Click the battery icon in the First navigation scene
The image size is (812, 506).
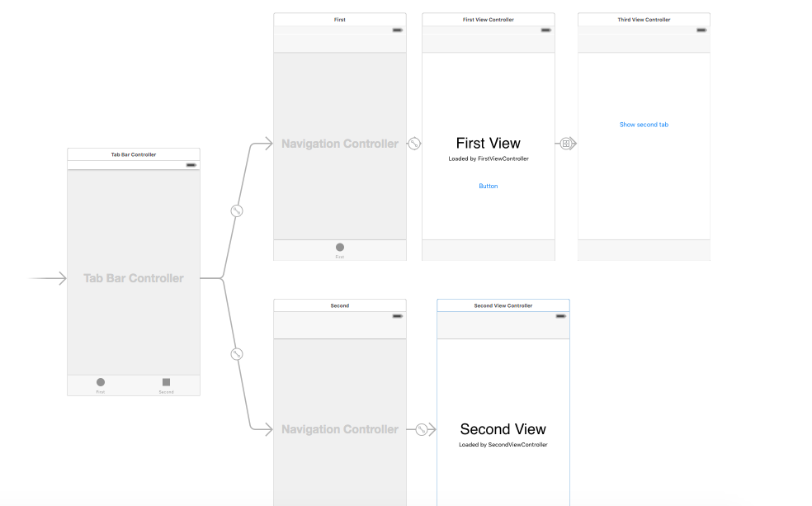tap(397, 30)
